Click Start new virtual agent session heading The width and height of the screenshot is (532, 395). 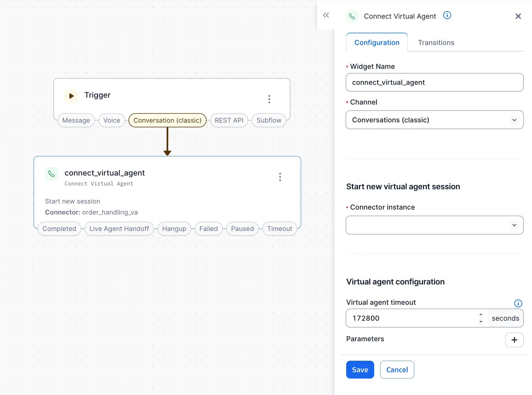[x=403, y=187]
